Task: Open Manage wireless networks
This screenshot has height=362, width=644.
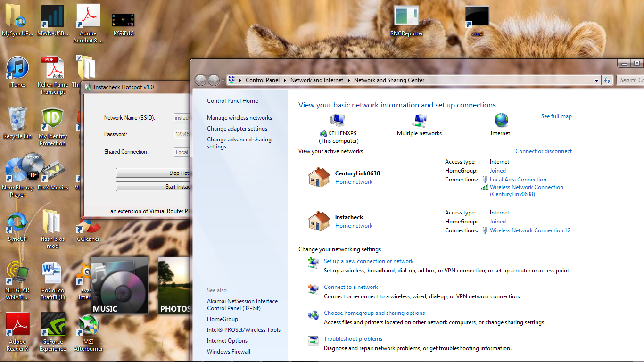Action: 239,118
